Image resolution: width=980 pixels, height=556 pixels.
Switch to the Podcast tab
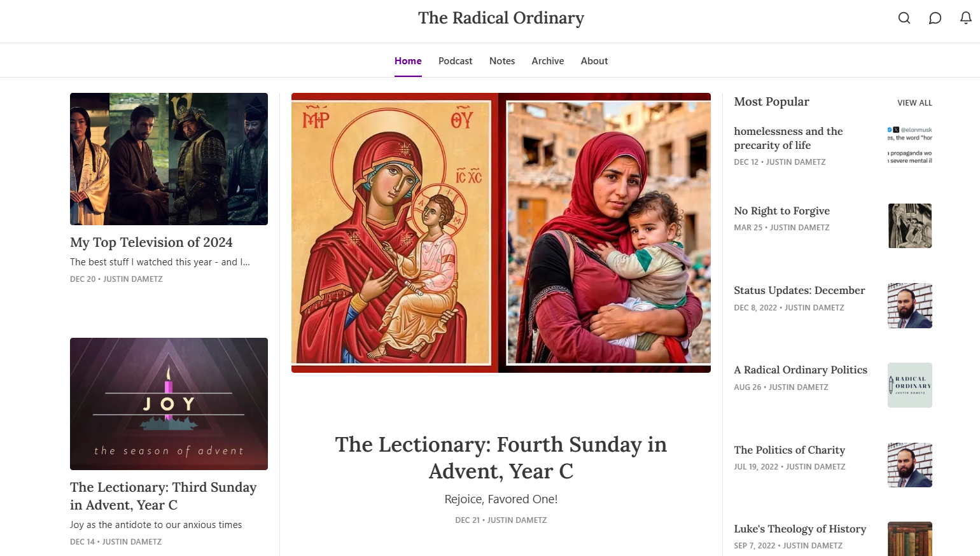tap(455, 61)
